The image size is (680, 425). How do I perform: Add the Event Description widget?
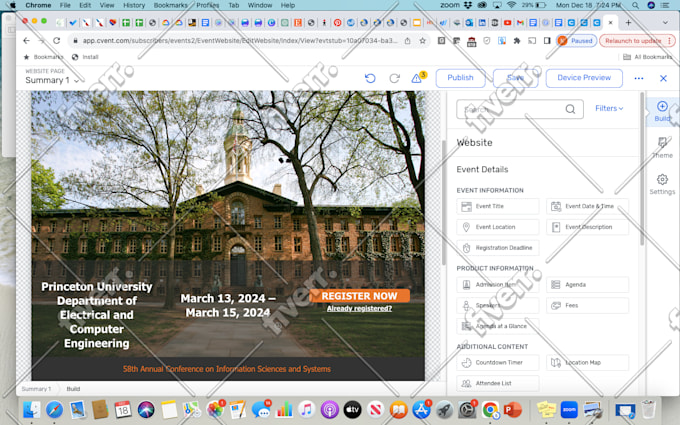point(587,227)
